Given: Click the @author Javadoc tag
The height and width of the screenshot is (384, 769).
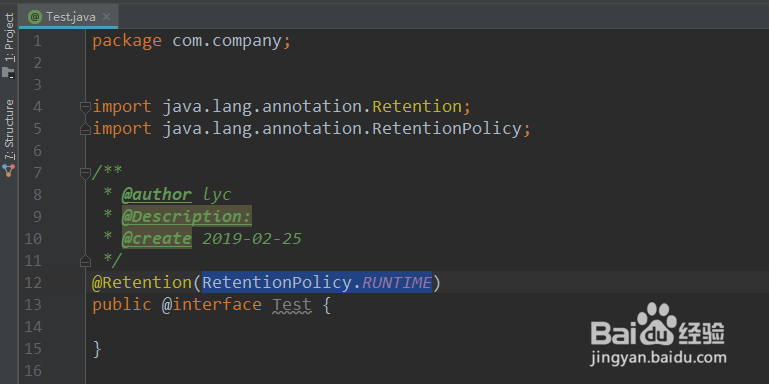Looking at the screenshot, I should [156, 195].
